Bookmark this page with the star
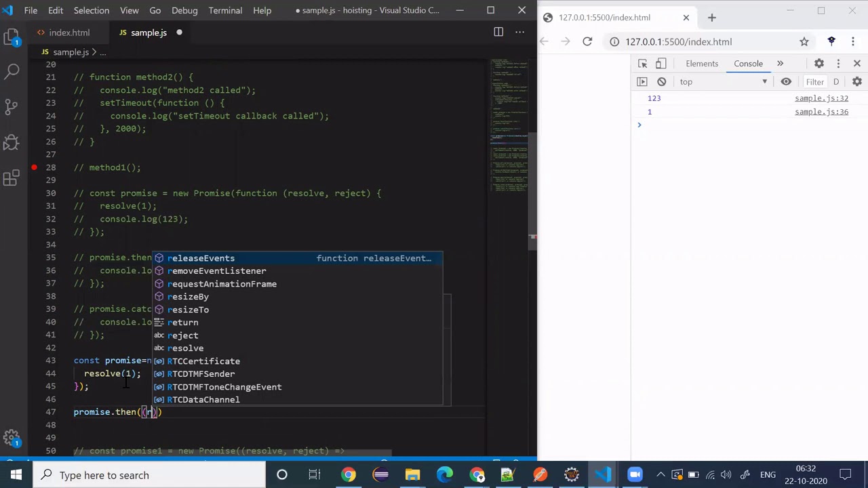The width and height of the screenshot is (868, 488). pos(804,41)
